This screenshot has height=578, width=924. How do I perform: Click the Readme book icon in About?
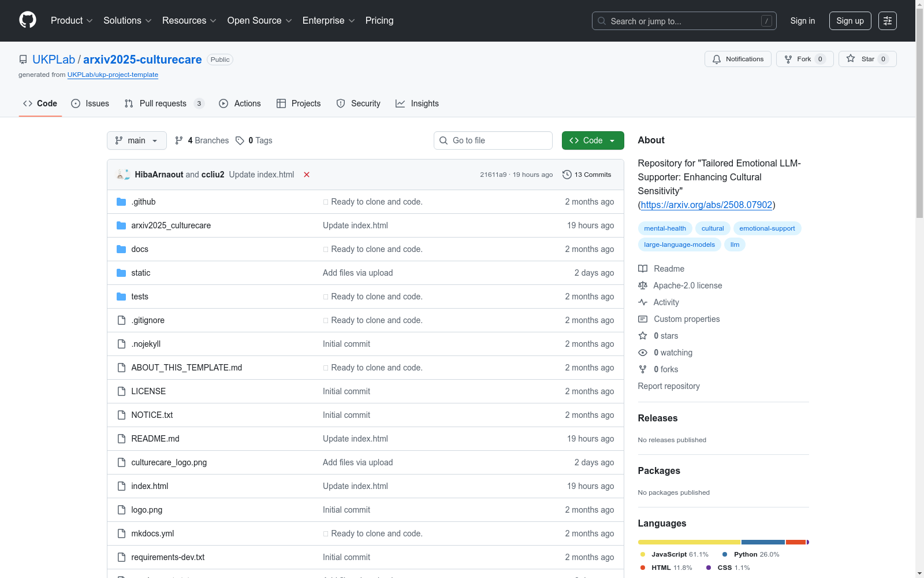(x=643, y=269)
